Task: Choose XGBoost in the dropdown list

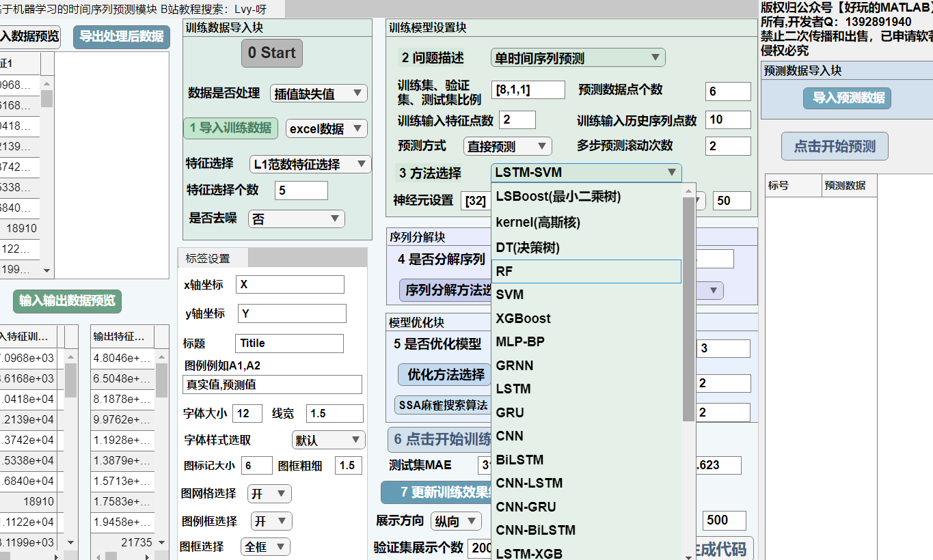Action: 586,318
